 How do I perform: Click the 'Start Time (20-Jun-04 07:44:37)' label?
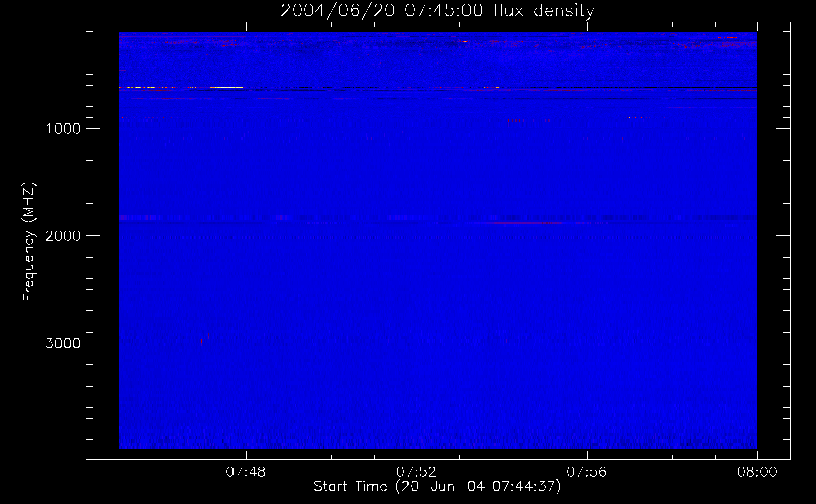pyautogui.click(x=437, y=487)
